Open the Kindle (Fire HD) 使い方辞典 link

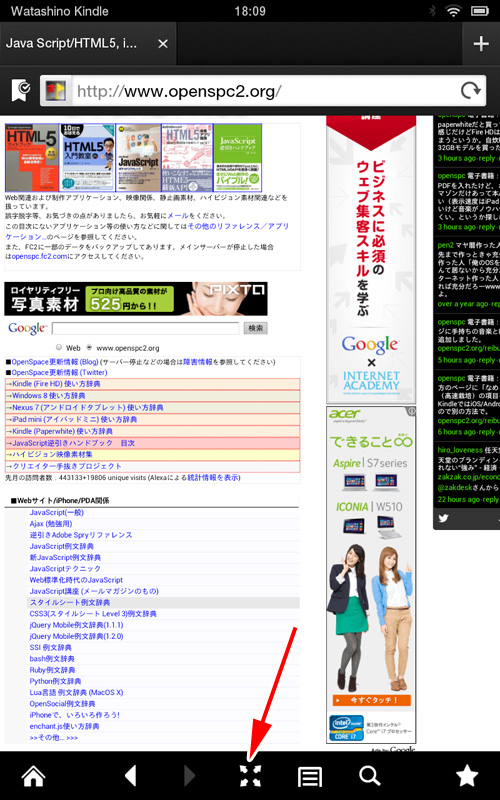point(56,384)
